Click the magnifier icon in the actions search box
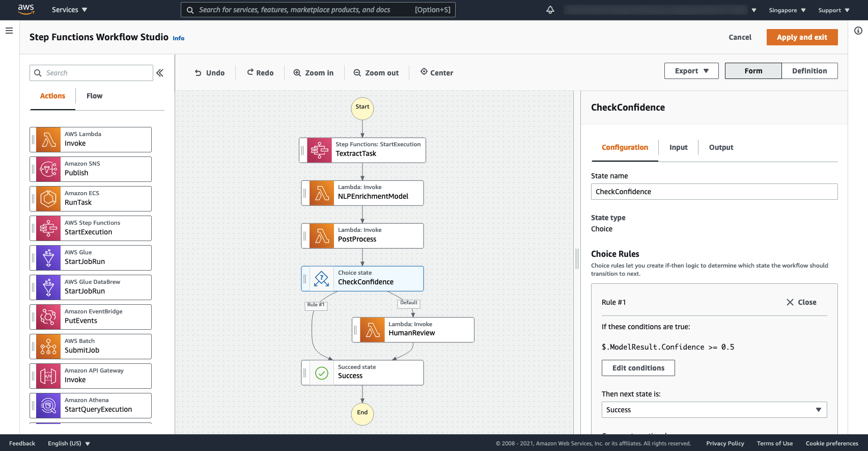Screen dimensions: 868x451 [38, 73]
